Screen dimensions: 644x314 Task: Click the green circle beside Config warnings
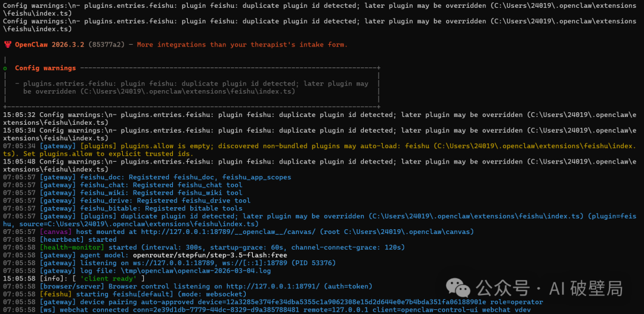[x=5, y=68]
